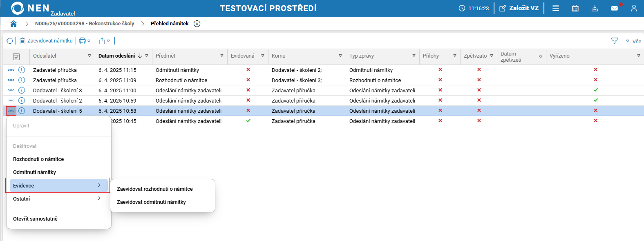Click green Evidovaná checkmark in 10:45 row

point(248,120)
